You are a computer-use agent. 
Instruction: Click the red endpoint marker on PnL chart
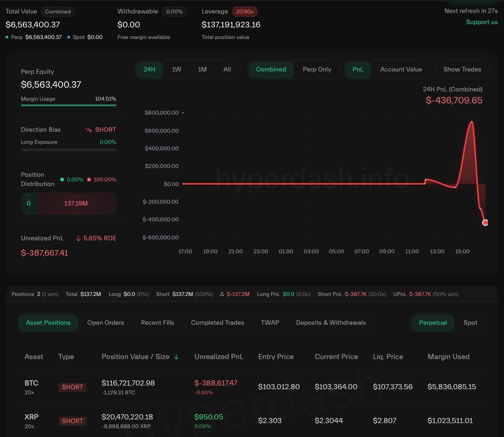tap(485, 223)
